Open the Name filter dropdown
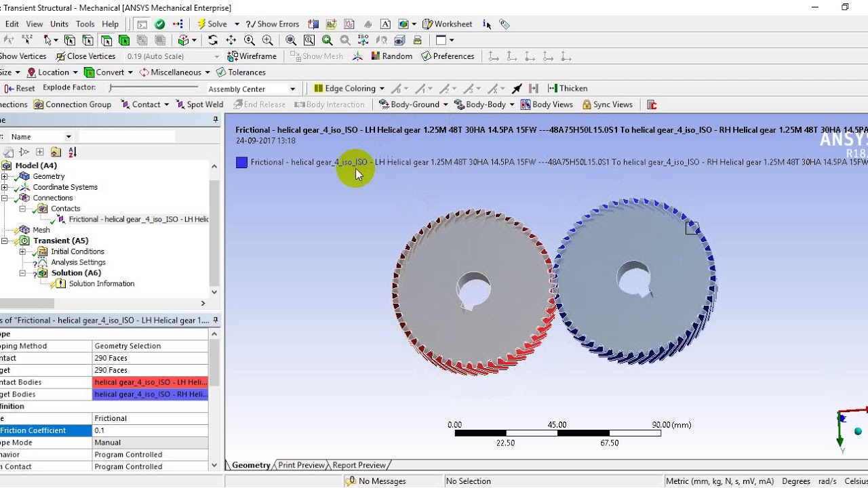 pyautogui.click(x=68, y=137)
